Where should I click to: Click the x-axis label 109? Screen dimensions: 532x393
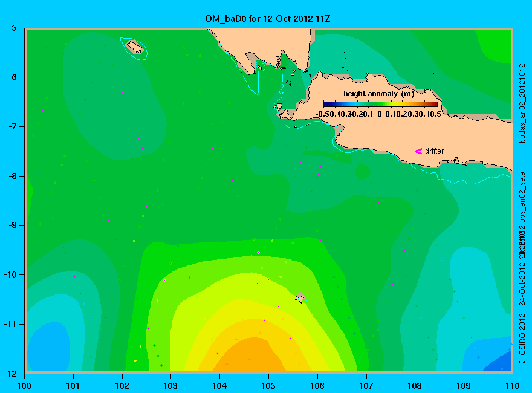[464, 386]
